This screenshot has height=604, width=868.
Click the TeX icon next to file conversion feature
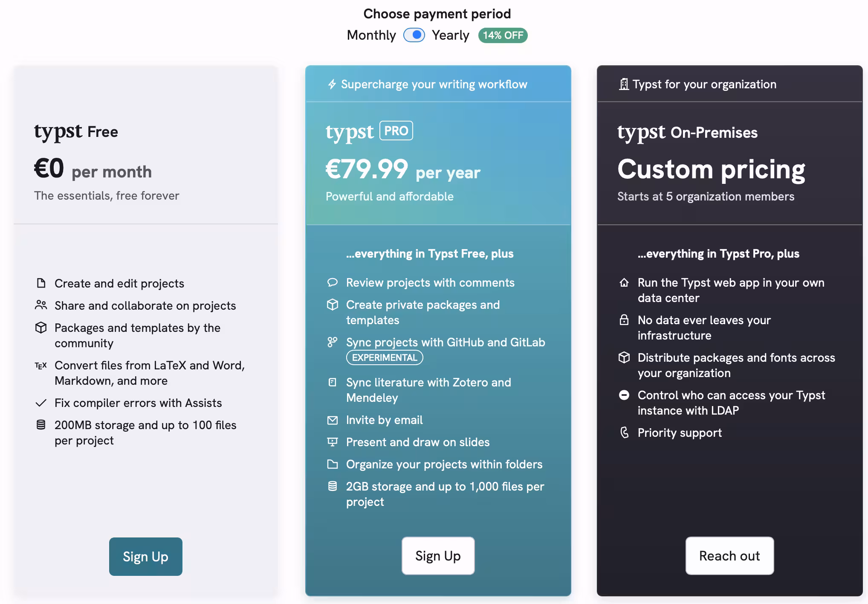click(x=41, y=365)
